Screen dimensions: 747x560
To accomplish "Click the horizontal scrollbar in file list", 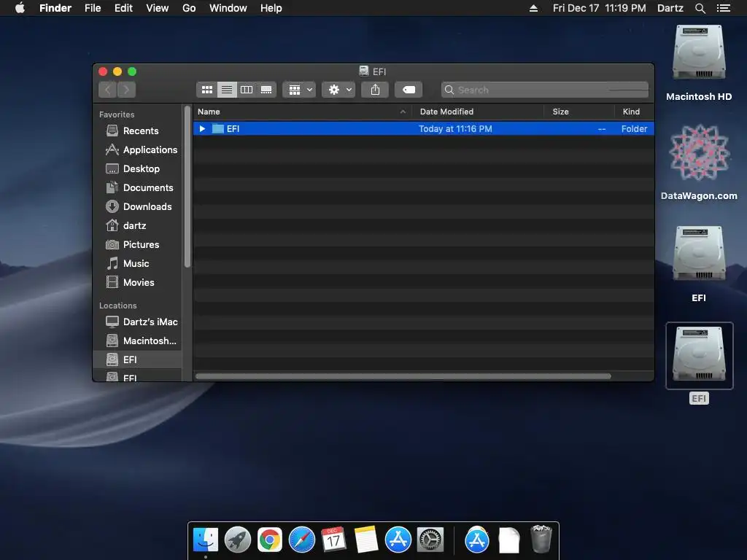I will point(403,376).
